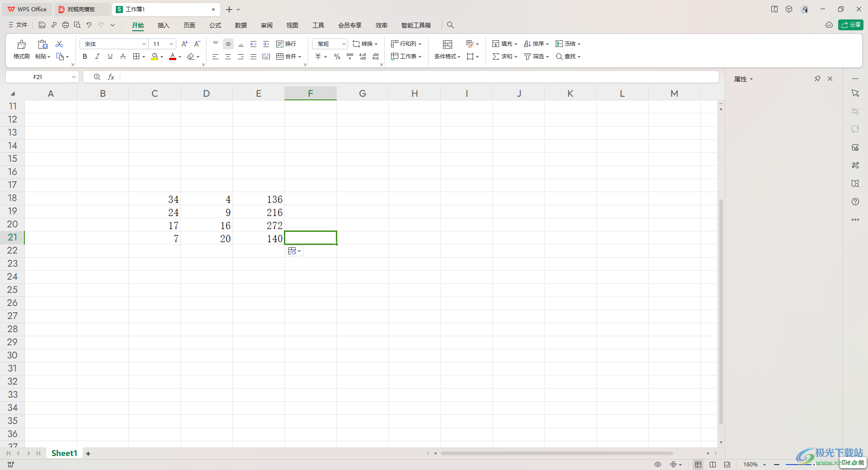Open the more options (…) icon in right sidebar

click(x=855, y=220)
